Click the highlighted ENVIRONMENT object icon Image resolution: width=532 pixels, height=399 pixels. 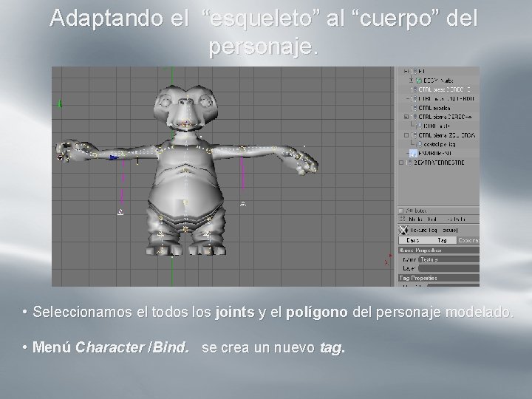tap(413, 154)
